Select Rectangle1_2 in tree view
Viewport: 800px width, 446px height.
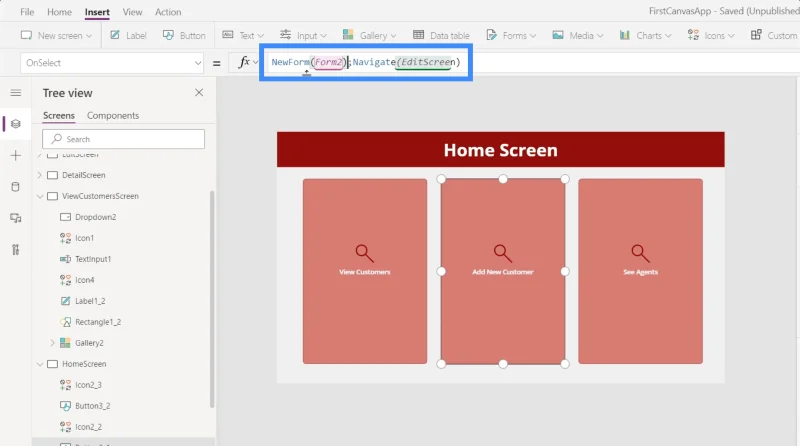pyautogui.click(x=98, y=322)
